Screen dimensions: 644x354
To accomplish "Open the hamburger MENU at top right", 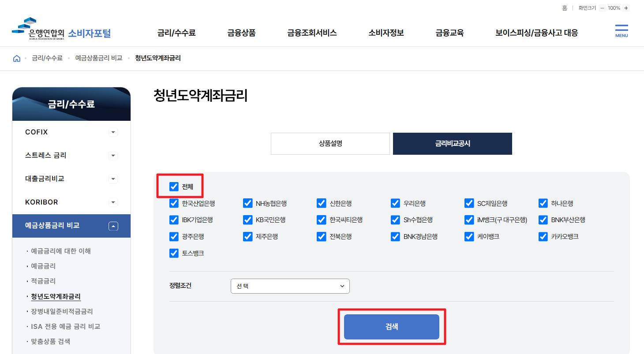I will pyautogui.click(x=621, y=31).
